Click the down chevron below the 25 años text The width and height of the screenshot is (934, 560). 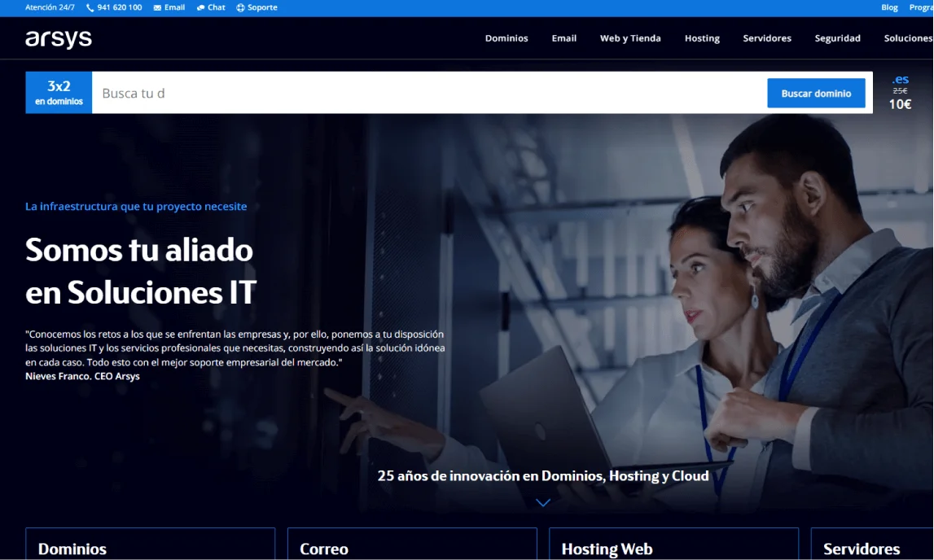(x=543, y=503)
